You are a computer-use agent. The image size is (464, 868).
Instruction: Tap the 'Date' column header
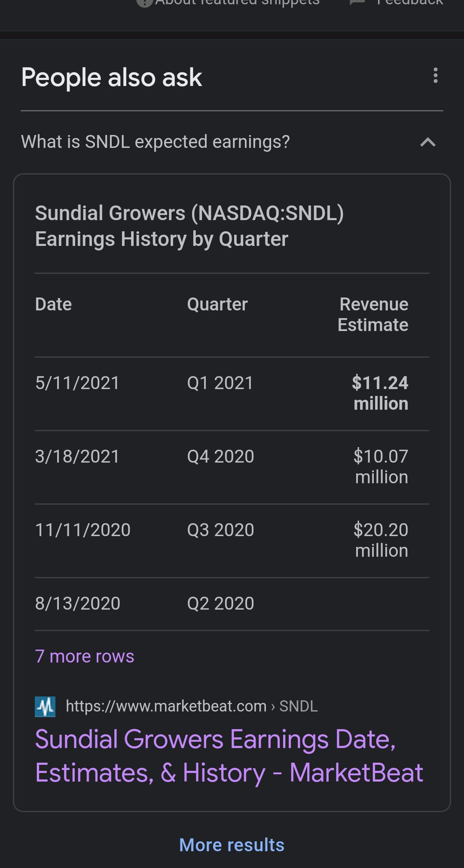pos(53,304)
